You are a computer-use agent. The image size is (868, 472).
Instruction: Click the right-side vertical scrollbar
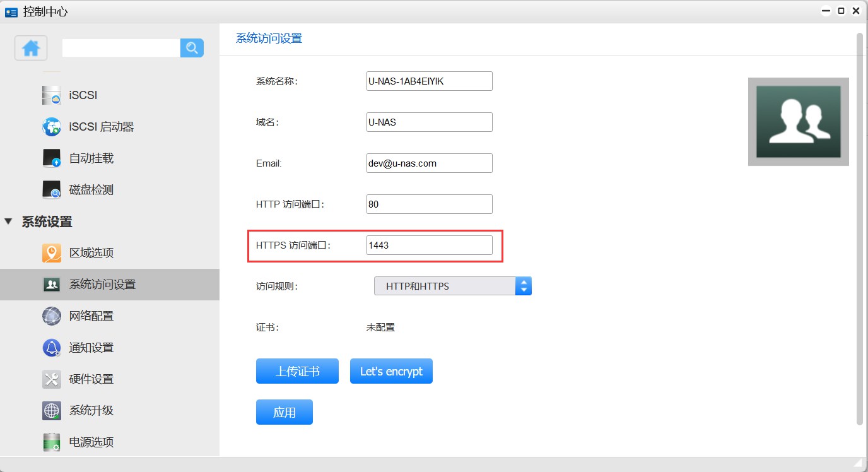(x=859, y=227)
